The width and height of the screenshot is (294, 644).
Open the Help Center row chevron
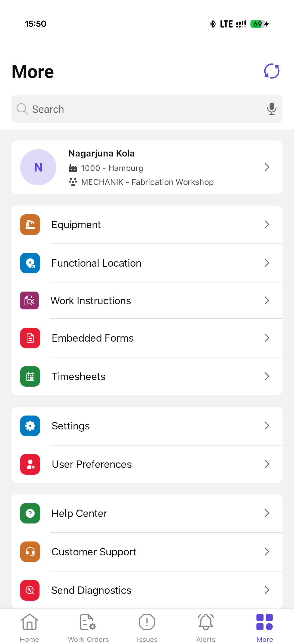coord(267,513)
